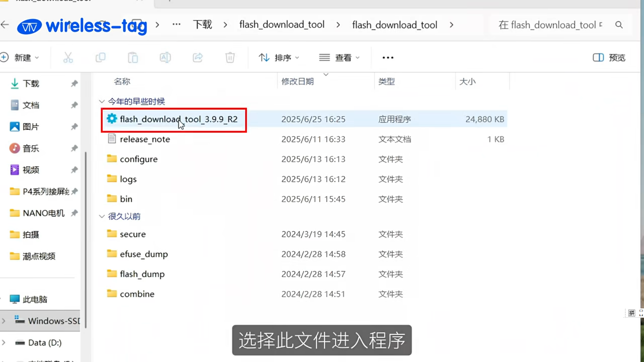The height and width of the screenshot is (362, 644).
Task: Click the 新建 new button
Action: 20,58
